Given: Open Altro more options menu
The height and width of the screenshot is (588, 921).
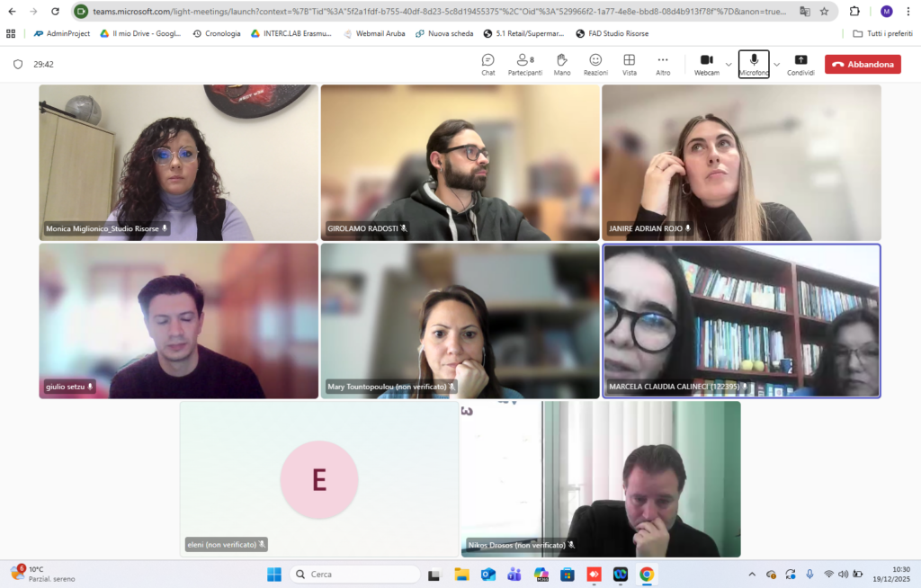Looking at the screenshot, I should [663, 65].
